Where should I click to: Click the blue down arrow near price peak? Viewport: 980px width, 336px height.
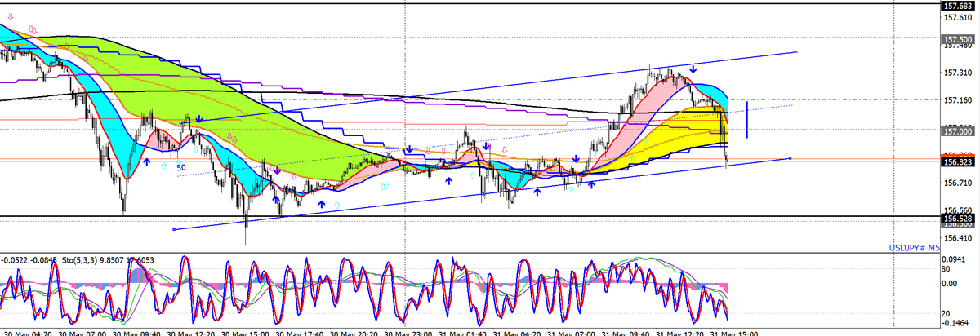click(x=693, y=70)
